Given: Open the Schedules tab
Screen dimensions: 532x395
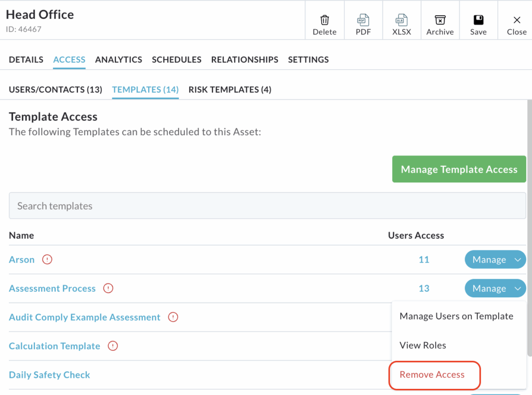Looking at the screenshot, I should point(177,60).
